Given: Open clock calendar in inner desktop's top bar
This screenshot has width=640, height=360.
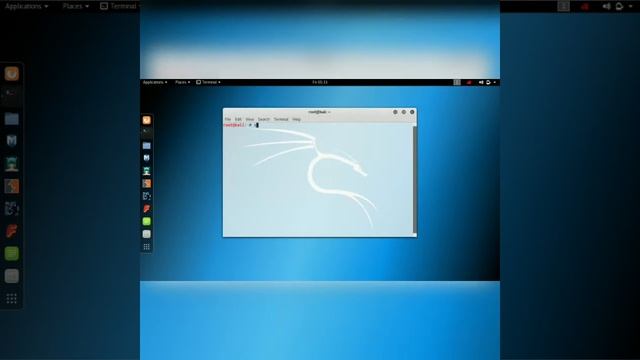Looking at the screenshot, I should 320,82.
